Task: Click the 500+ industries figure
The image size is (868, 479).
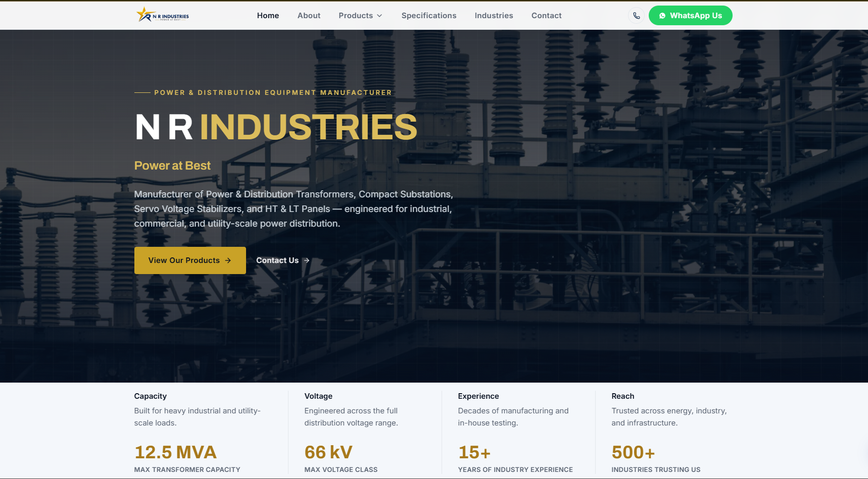Action: [x=633, y=452]
